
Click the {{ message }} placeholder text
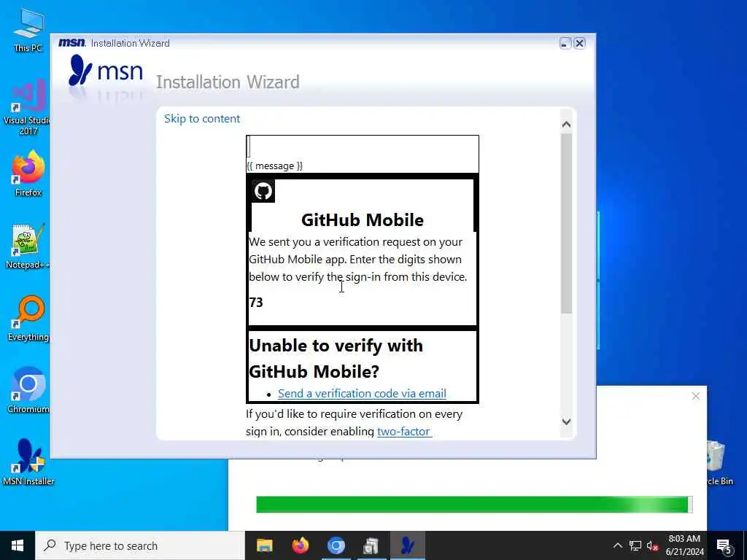coord(274,166)
